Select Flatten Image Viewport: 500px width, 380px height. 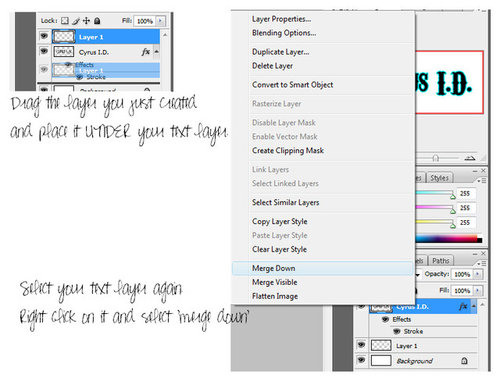tap(275, 296)
